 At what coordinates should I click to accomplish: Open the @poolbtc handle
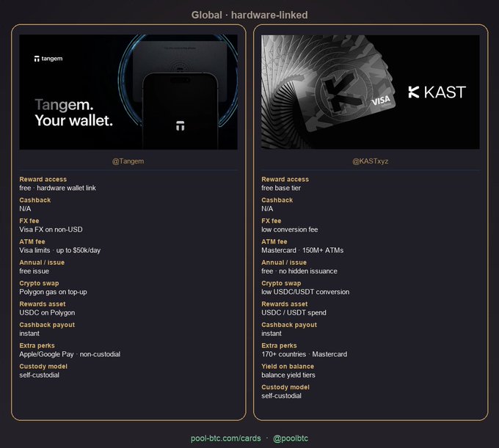pyautogui.click(x=291, y=438)
